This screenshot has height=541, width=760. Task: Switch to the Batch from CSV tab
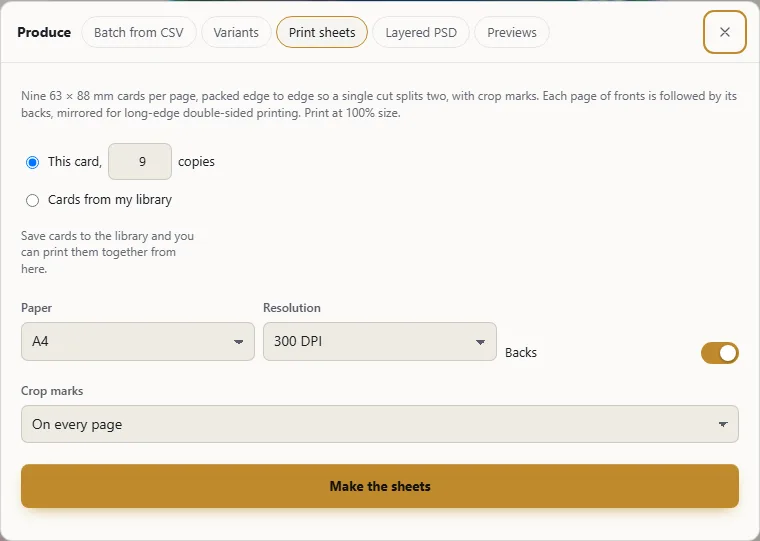[139, 32]
